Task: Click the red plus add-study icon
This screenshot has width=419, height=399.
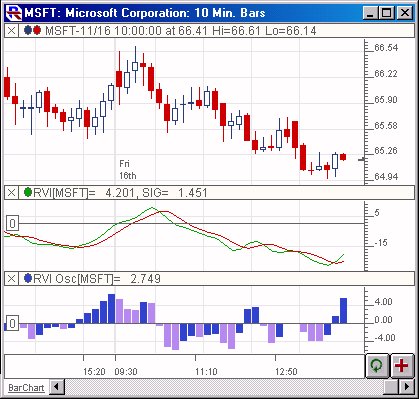Action: (402, 366)
